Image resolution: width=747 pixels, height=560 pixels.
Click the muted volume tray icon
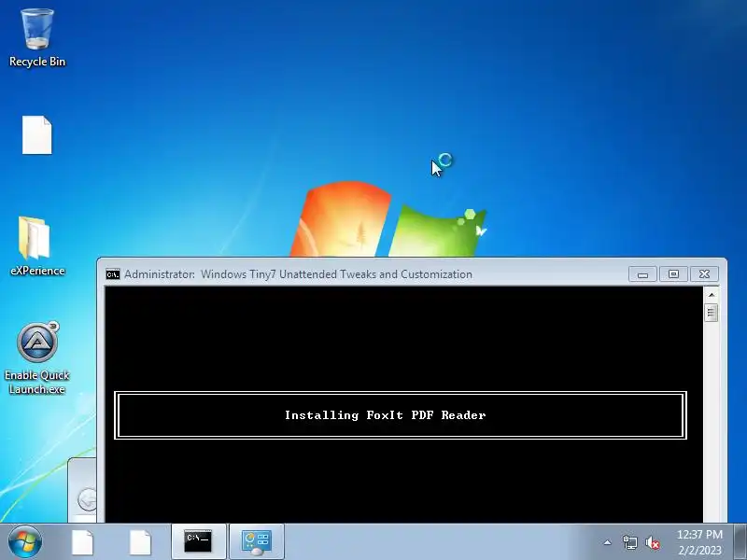653,542
